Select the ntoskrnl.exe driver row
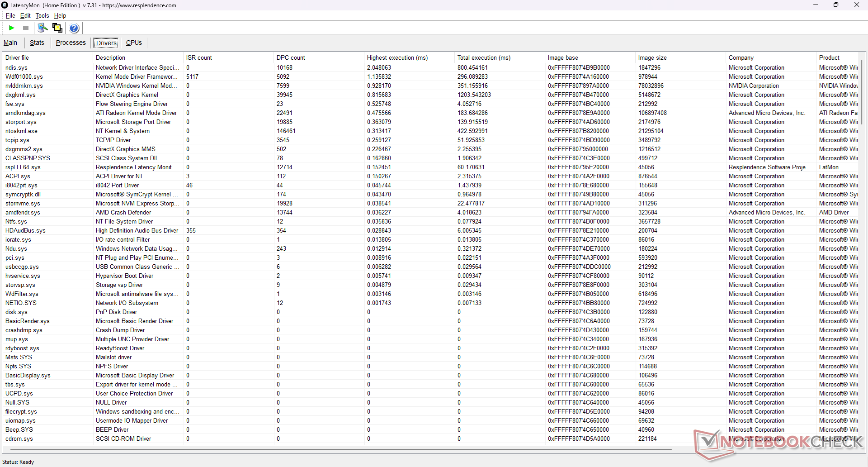This screenshot has width=868, height=467. [430, 131]
